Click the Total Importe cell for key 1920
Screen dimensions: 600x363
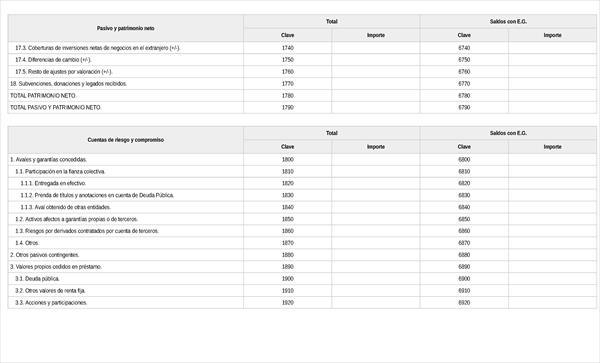(376, 303)
